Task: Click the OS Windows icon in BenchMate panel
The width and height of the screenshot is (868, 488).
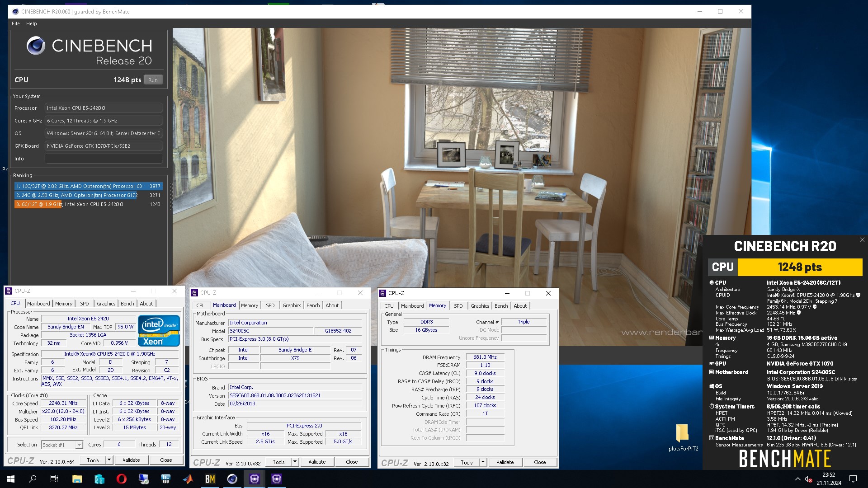Action: [712, 386]
